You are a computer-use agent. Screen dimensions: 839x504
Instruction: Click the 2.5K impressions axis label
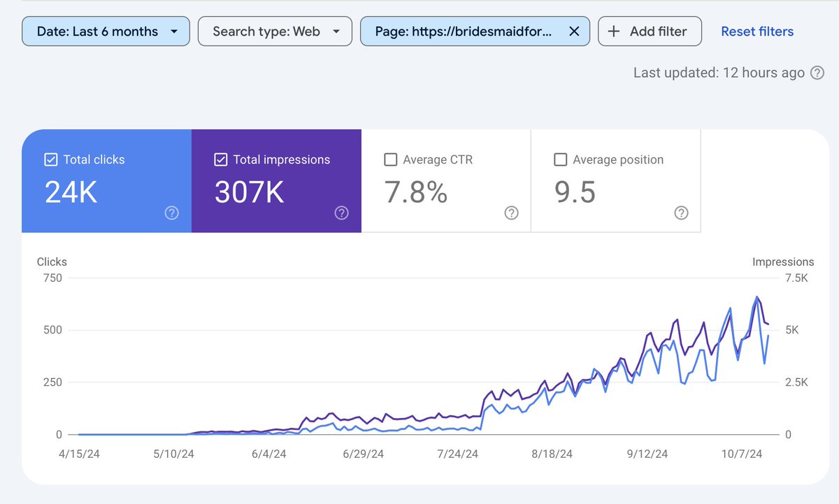[x=797, y=382]
